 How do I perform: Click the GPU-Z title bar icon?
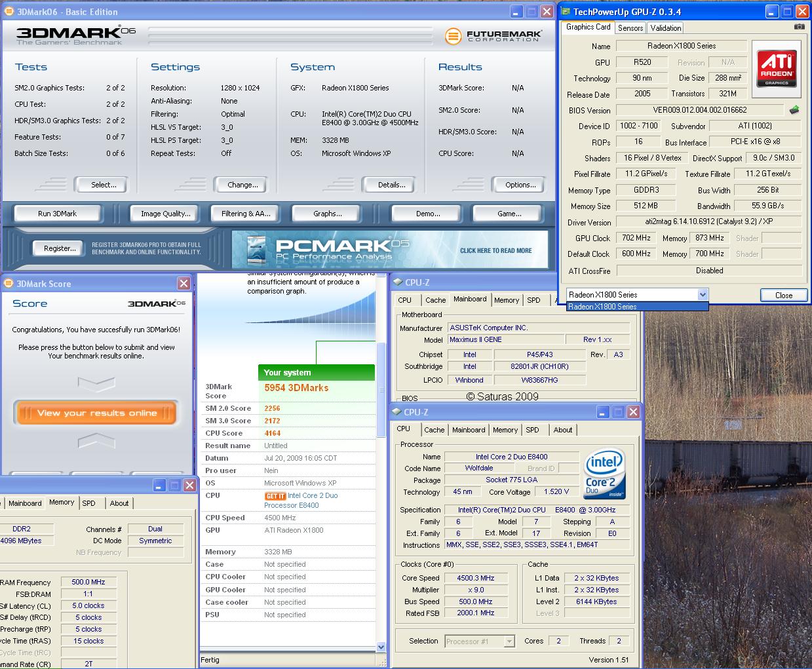tap(566, 11)
